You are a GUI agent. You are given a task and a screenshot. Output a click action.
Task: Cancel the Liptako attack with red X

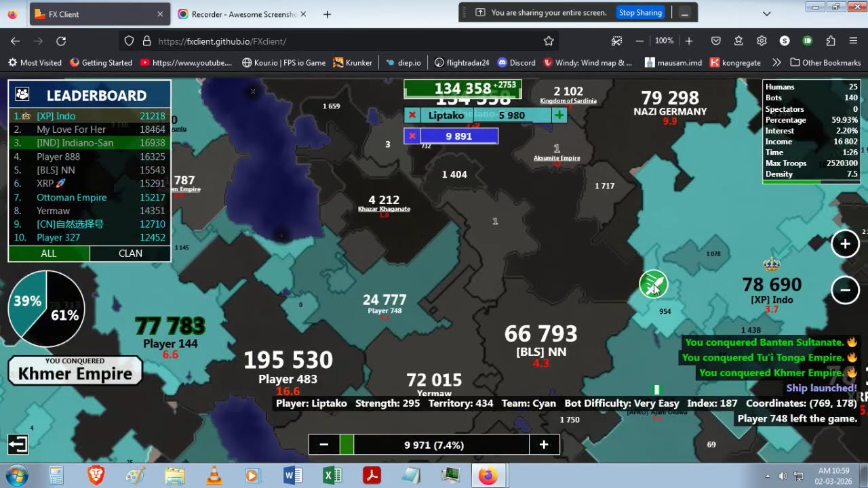(x=412, y=115)
